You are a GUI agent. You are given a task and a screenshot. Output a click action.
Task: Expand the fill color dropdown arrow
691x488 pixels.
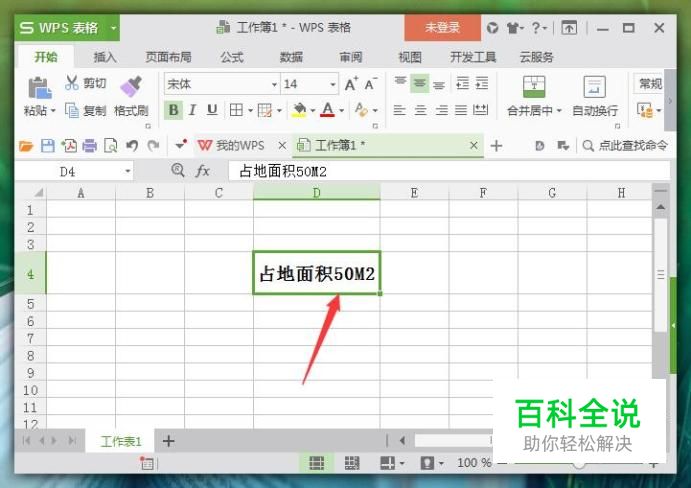312,110
